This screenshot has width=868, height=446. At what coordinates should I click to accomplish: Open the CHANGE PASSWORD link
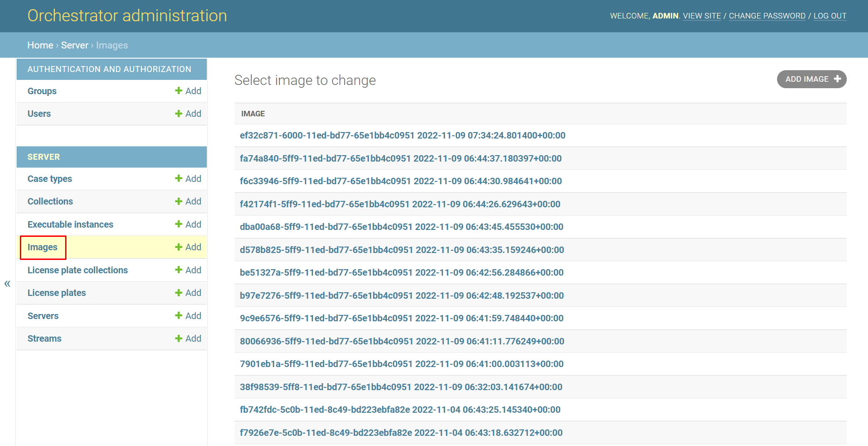767,16
